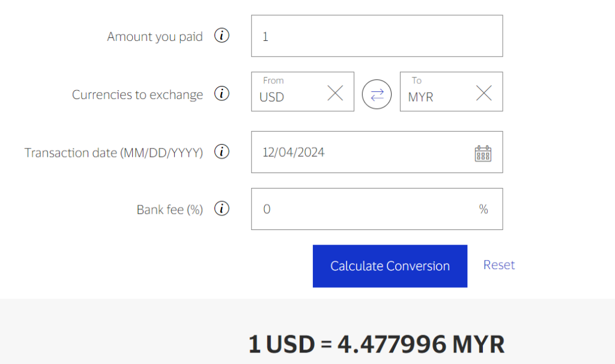
Task: Click the "Bank fee (%)" label
Action: [x=170, y=210]
